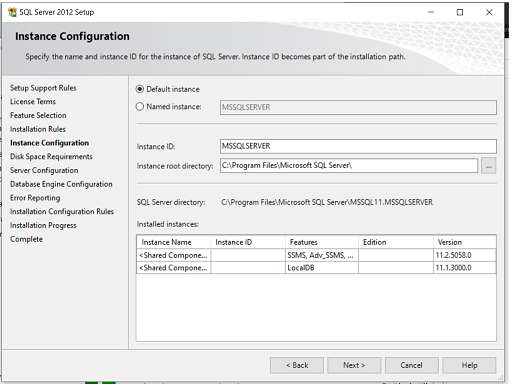The height and width of the screenshot is (385, 513).
Task: Open Setup Support Rules step
Action: tap(43, 88)
